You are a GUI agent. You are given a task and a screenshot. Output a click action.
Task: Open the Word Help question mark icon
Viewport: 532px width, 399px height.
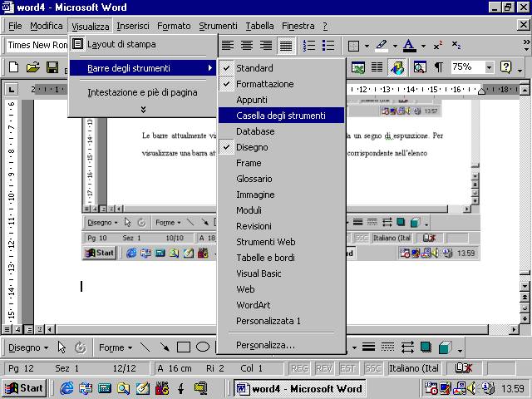[x=505, y=67]
